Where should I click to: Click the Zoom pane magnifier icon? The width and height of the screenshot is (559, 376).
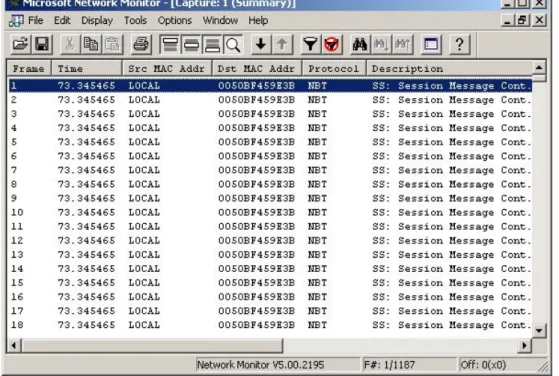coord(233,45)
